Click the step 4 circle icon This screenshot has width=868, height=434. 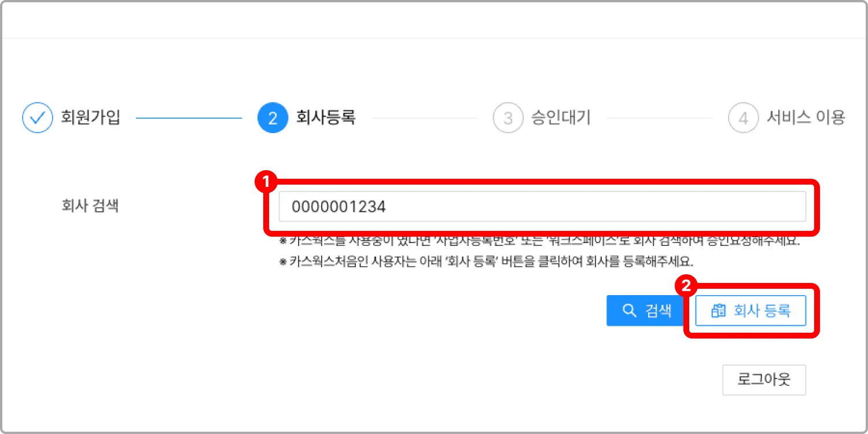pos(744,118)
